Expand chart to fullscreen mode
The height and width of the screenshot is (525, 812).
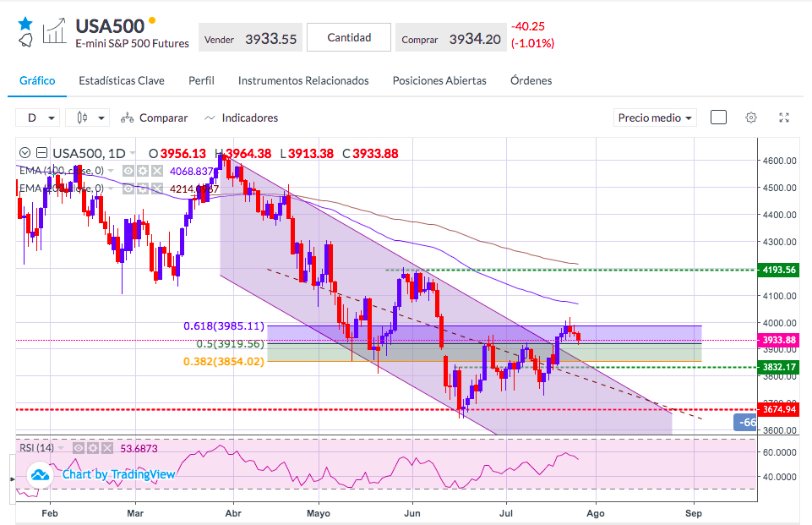[784, 118]
